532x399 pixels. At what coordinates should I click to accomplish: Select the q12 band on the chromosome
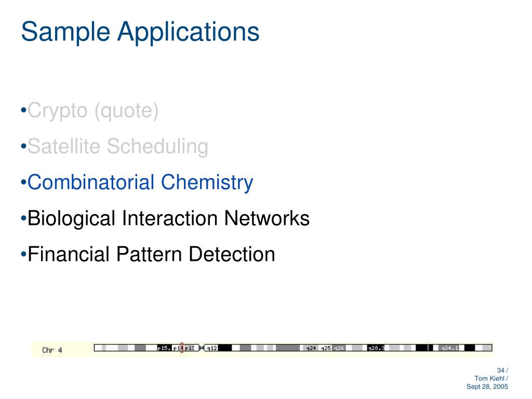click(211, 348)
